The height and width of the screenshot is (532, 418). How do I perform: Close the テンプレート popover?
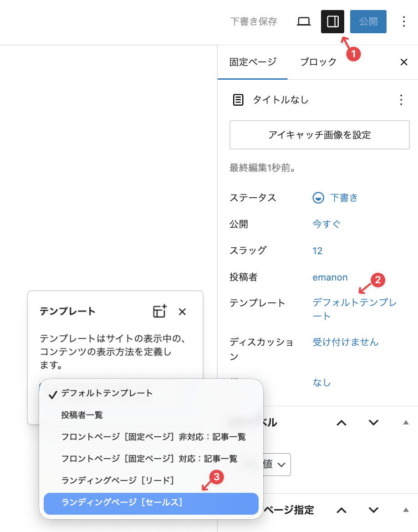click(182, 312)
